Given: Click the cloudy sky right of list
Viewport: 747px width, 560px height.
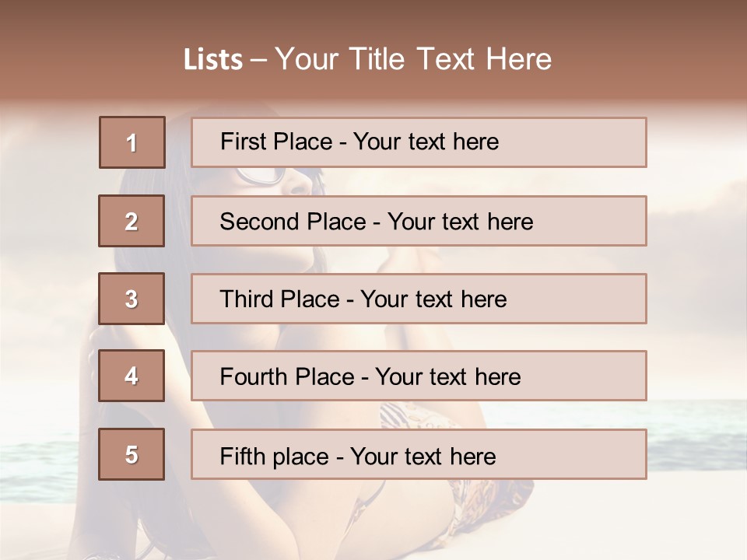Looking at the screenshot, I should (696, 233).
